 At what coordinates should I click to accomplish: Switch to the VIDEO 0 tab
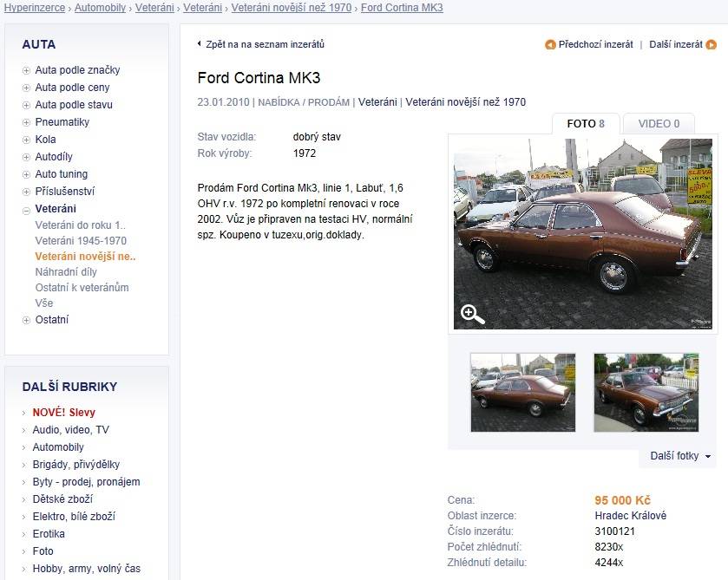[659, 123]
